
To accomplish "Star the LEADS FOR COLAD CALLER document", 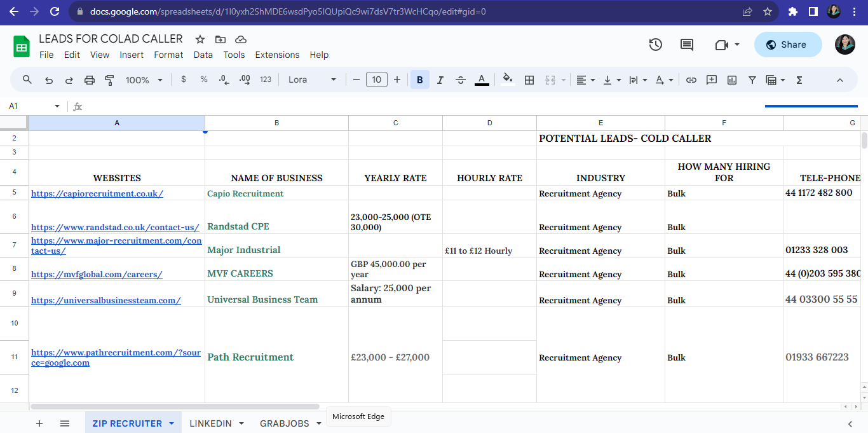I will (x=200, y=39).
